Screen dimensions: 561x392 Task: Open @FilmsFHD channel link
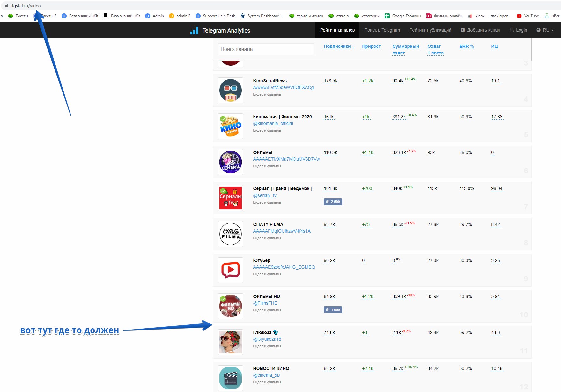(x=265, y=303)
